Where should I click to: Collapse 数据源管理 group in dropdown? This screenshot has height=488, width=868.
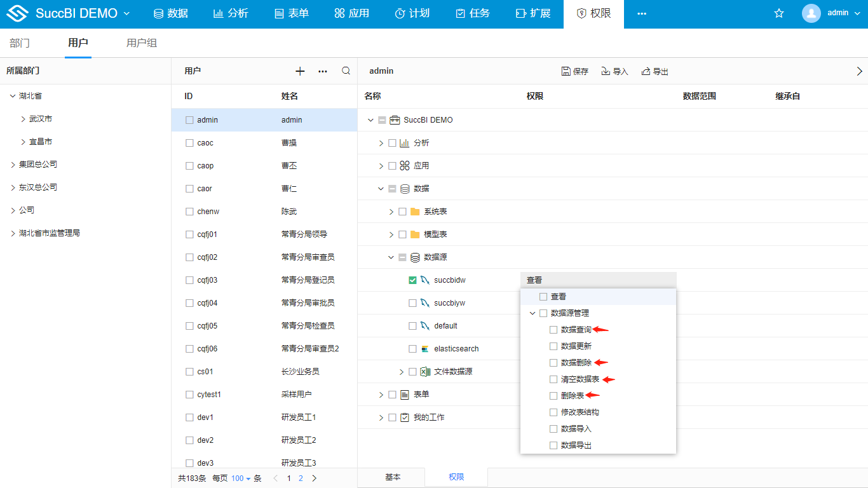[x=532, y=313]
